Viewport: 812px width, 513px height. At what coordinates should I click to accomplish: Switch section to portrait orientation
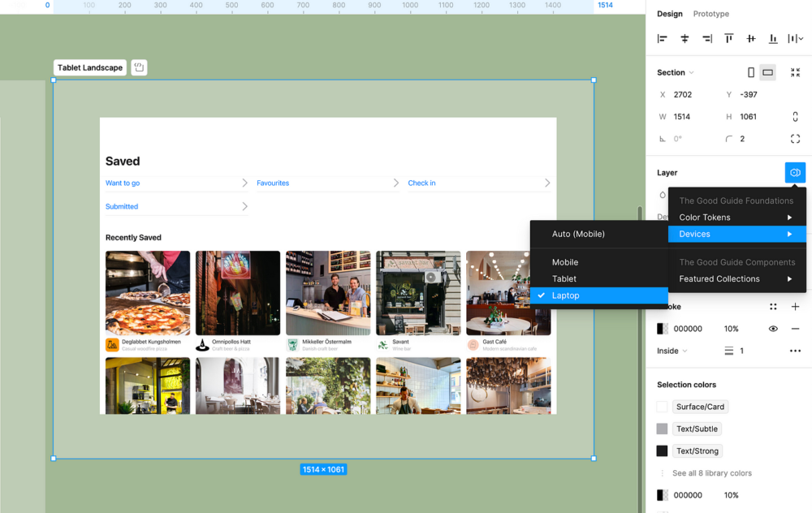click(751, 73)
